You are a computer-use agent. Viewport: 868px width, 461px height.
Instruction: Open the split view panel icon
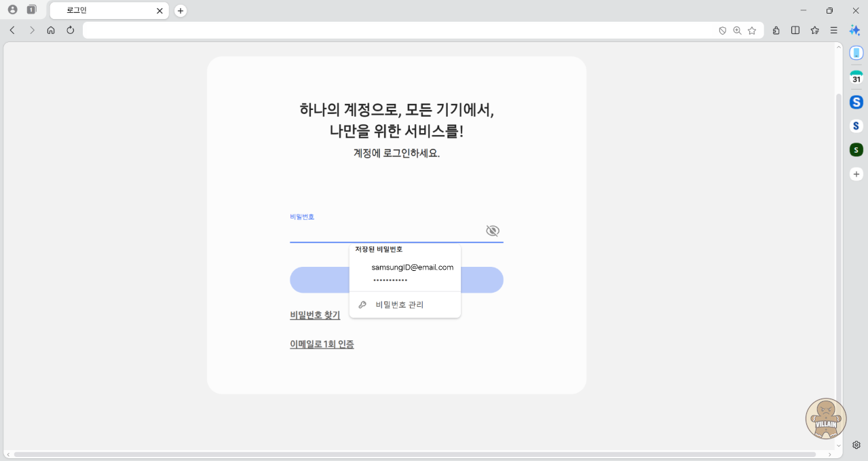tap(795, 31)
